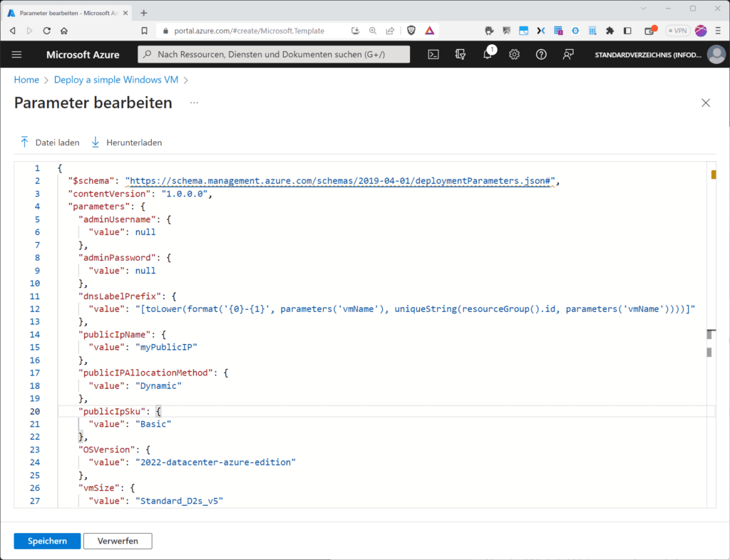
Task: Open the browser extensions puzzle icon
Action: pyautogui.click(x=610, y=31)
